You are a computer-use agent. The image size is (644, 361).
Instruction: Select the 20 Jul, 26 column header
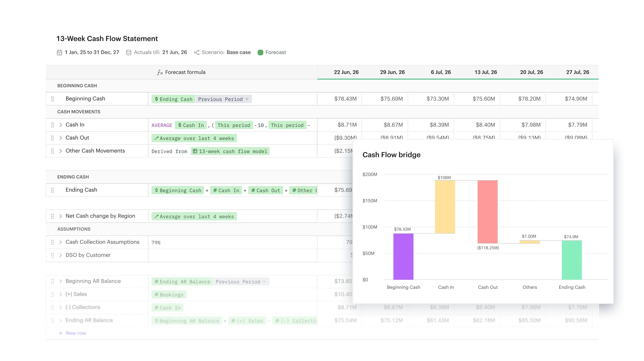click(532, 72)
